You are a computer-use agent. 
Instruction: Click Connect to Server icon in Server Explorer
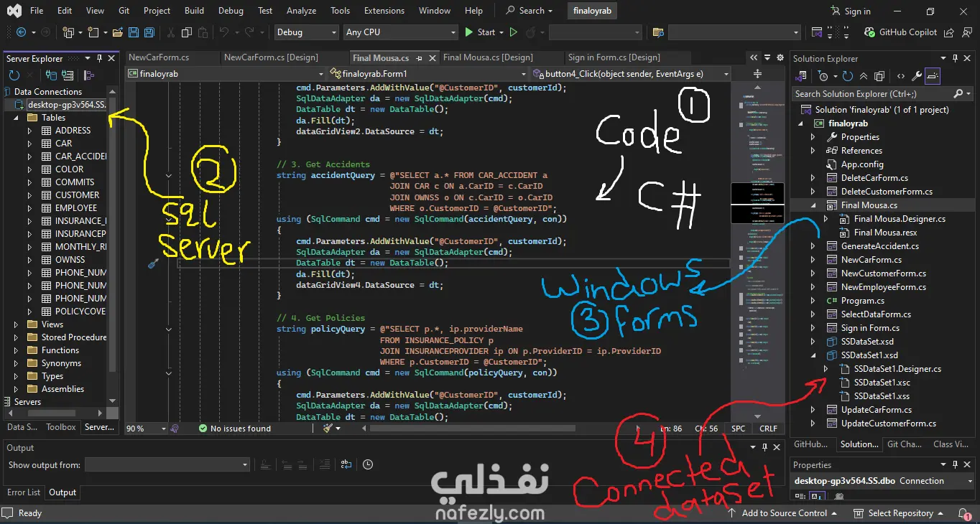click(x=68, y=75)
